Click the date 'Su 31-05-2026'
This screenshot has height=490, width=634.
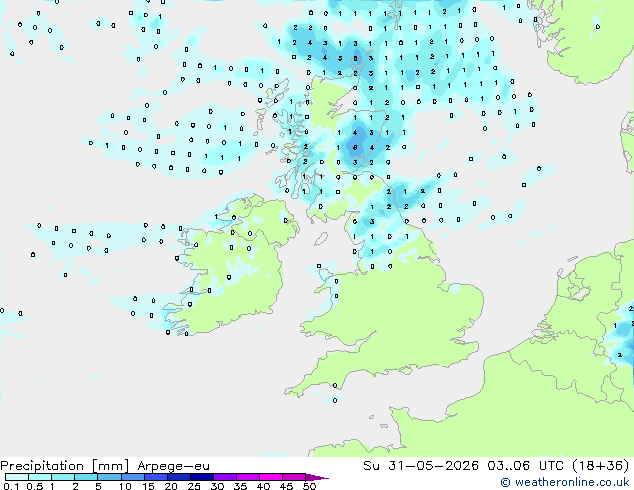(x=421, y=466)
